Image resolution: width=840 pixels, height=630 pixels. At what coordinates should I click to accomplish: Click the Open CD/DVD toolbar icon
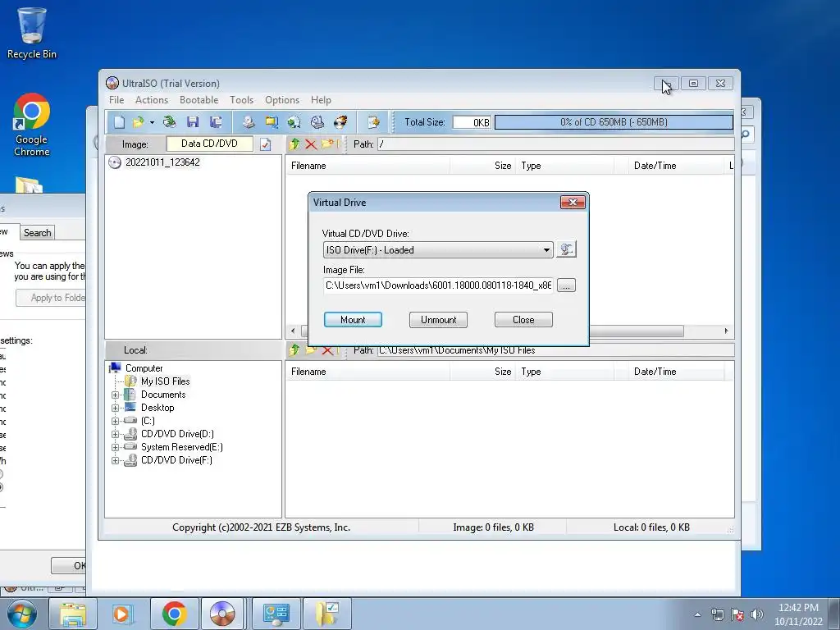pyautogui.click(x=169, y=122)
